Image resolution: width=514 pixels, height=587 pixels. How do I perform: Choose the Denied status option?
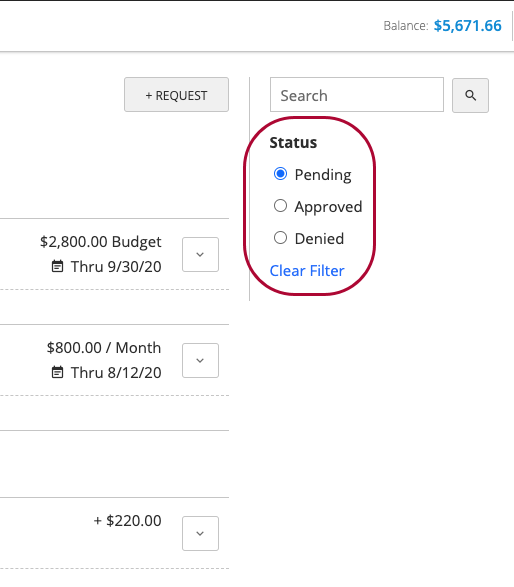click(x=280, y=238)
